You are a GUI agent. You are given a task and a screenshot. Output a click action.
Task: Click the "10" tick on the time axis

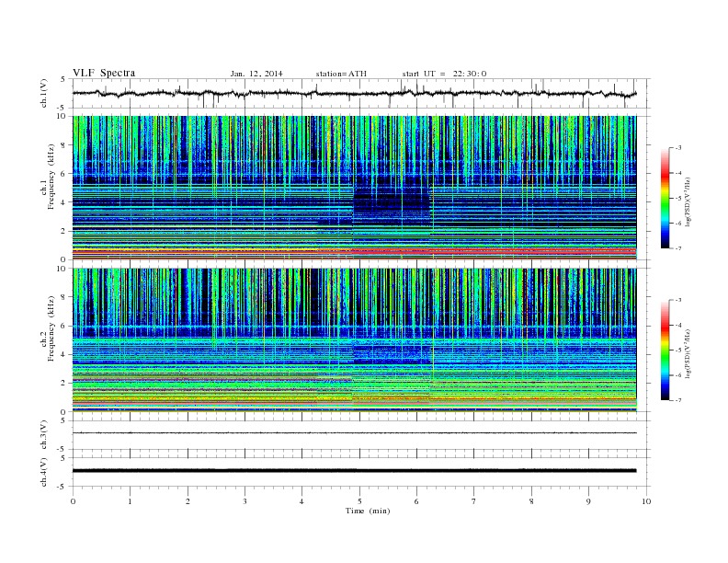tap(646, 501)
